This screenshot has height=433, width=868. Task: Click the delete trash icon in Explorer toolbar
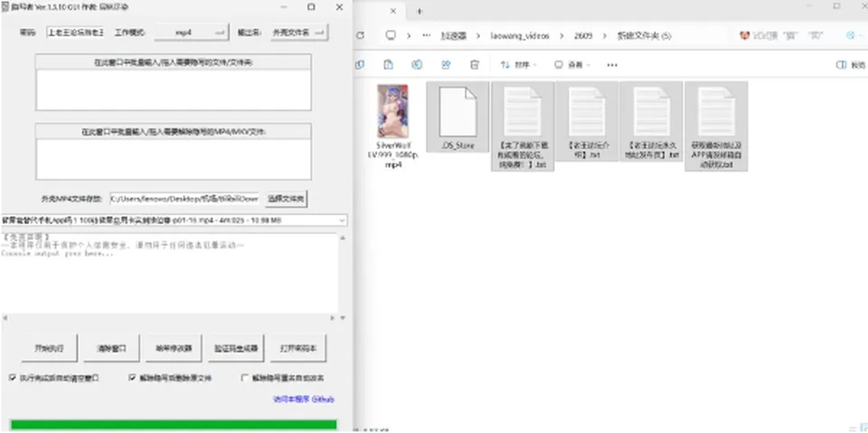click(475, 65)
